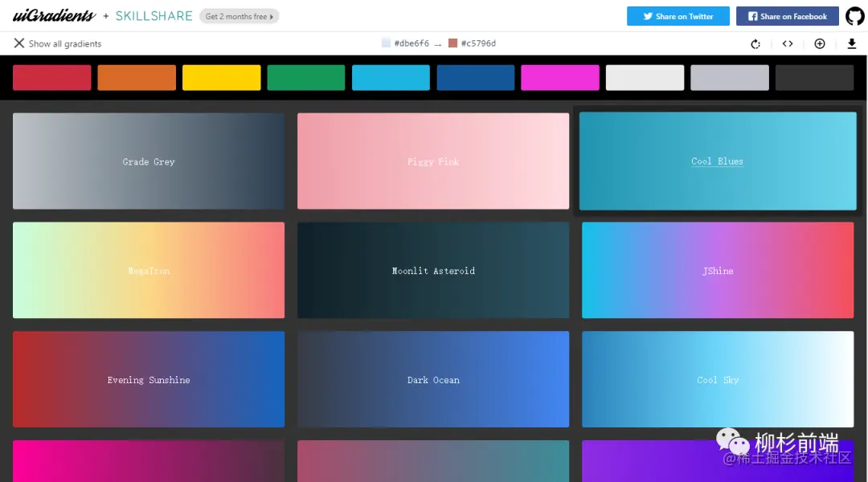This screenshot has width=868, height=482.
Task: Filter gradients by dark blue swatch
Action: [x=476, y=77]
